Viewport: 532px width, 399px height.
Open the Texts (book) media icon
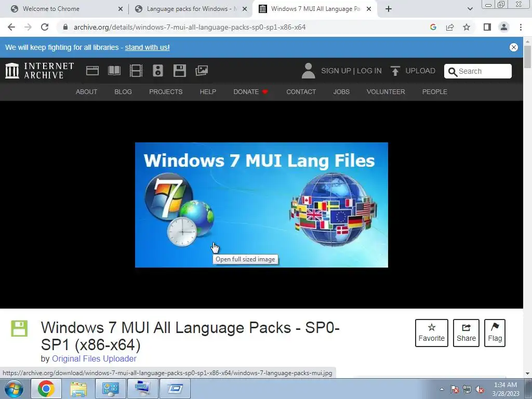(x=114, y=71)
